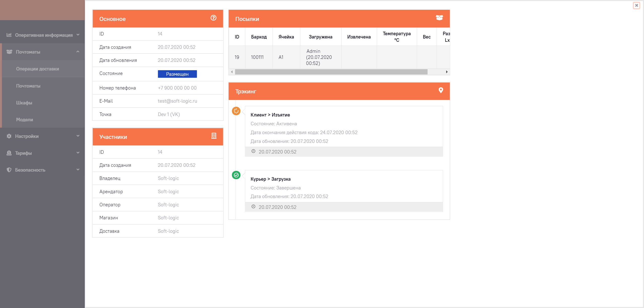The height and width of the screenshot is (308, 644).
Task: Click the Оператор value Soft-logic
Action: click(168, 205)
